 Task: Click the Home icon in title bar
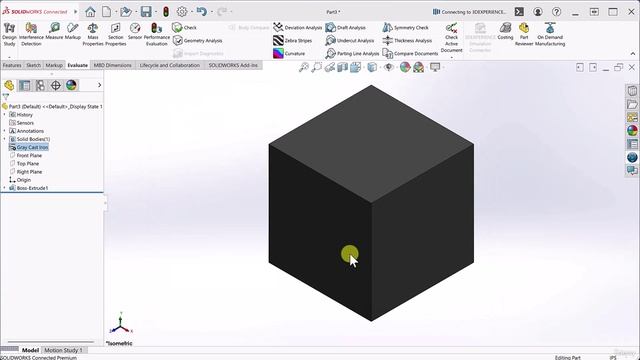tap(90, 12)
